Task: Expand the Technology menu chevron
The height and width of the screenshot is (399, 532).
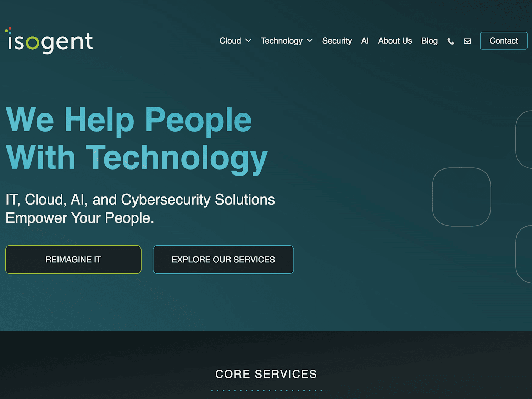Action: pos(310,41)
